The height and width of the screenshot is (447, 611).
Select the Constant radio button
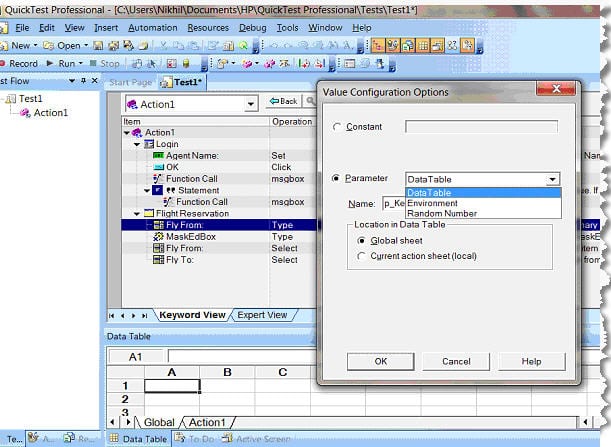337,127
